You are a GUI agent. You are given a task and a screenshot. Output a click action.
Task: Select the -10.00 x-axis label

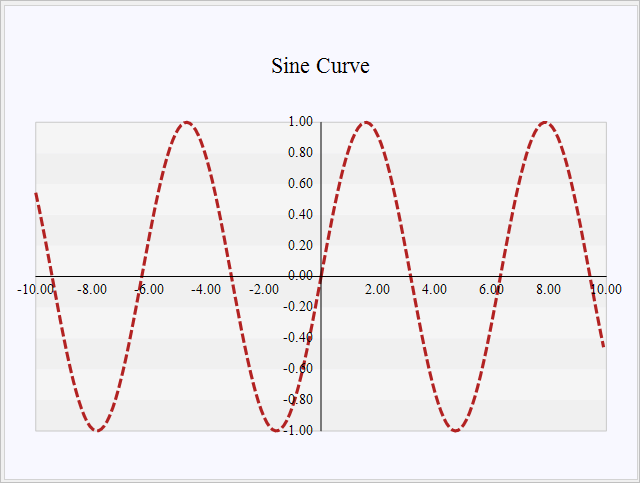(36, 289)
